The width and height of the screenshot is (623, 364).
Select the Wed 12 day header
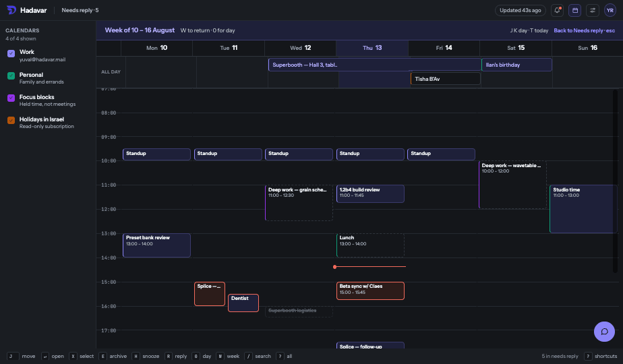301,48
